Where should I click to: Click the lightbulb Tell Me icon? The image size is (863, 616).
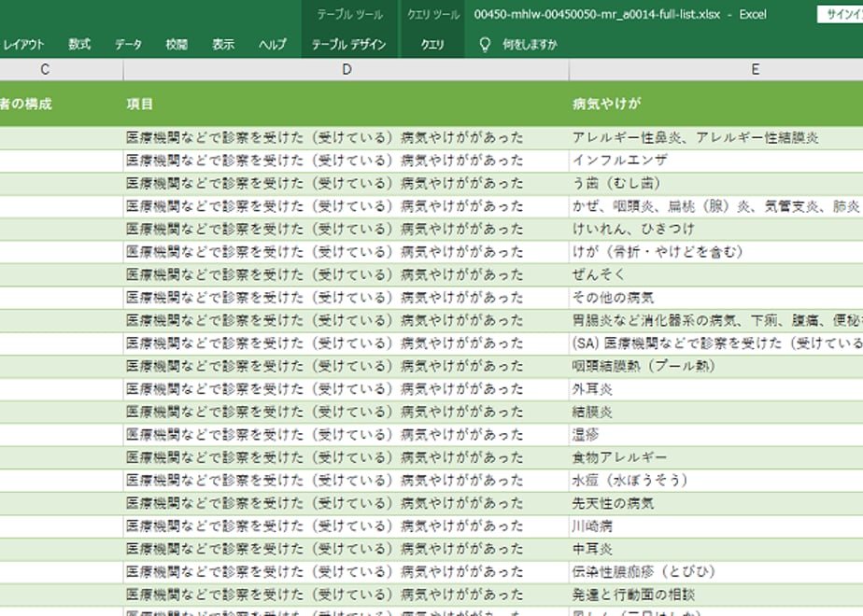(x=485, y=45)
